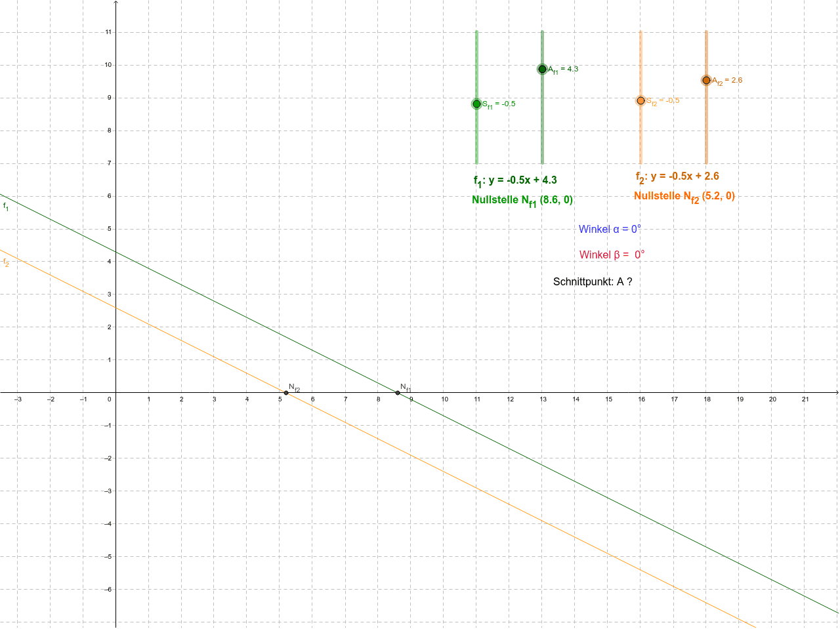840x629 pixels.
Task: Click the Schnittpunkt: A ? text
Action: click(593, 281)
